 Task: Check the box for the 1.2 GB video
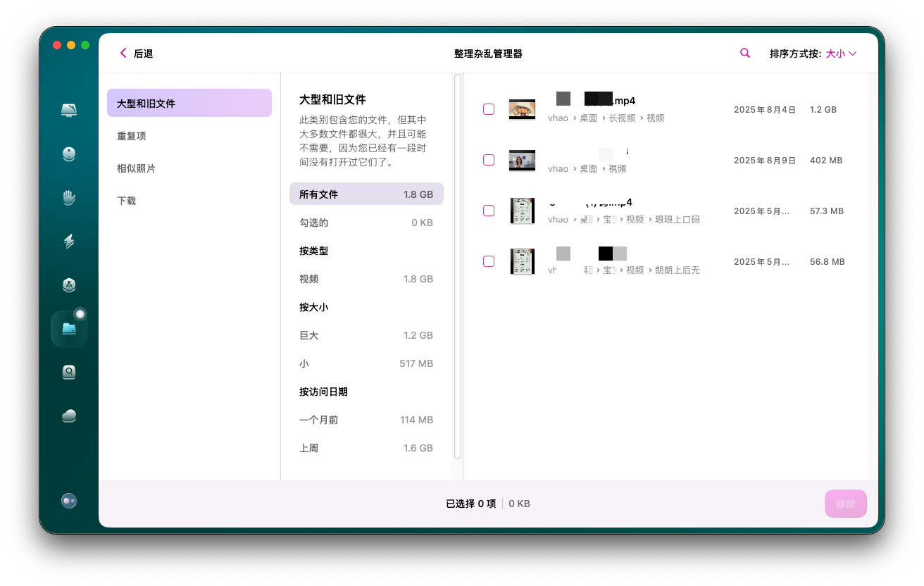489,109
